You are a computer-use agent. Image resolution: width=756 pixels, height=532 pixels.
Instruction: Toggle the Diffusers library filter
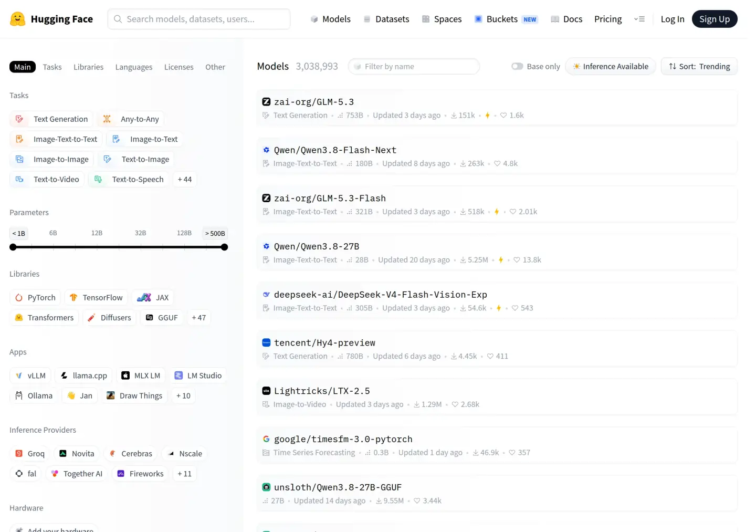click(x=109, y=318)
